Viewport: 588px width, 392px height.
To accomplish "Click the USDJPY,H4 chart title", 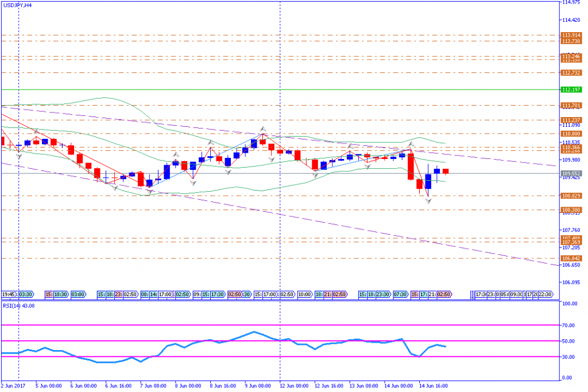I will tap(17, 5).
